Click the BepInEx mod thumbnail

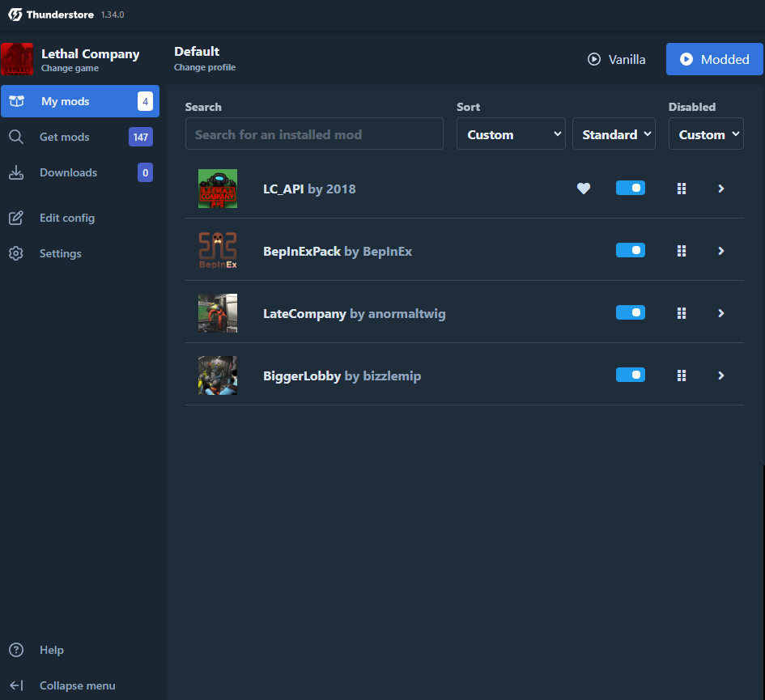point(218,251)
